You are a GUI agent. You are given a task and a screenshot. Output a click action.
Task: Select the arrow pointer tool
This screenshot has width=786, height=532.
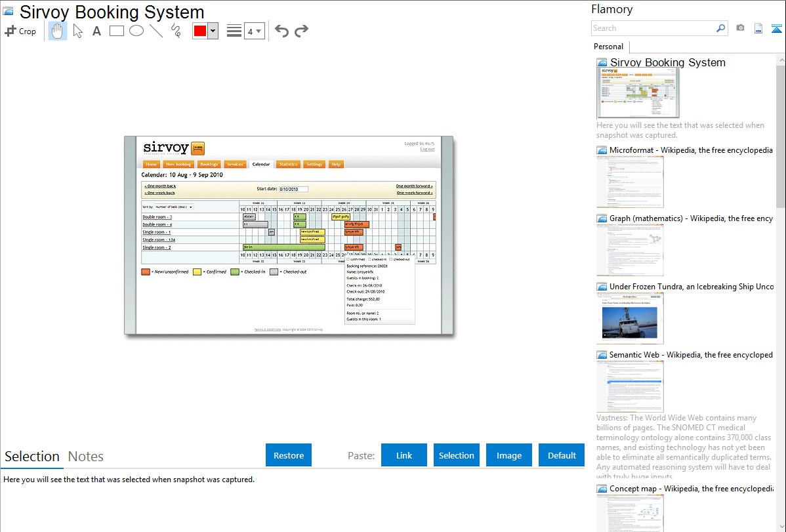coord(77,31)
